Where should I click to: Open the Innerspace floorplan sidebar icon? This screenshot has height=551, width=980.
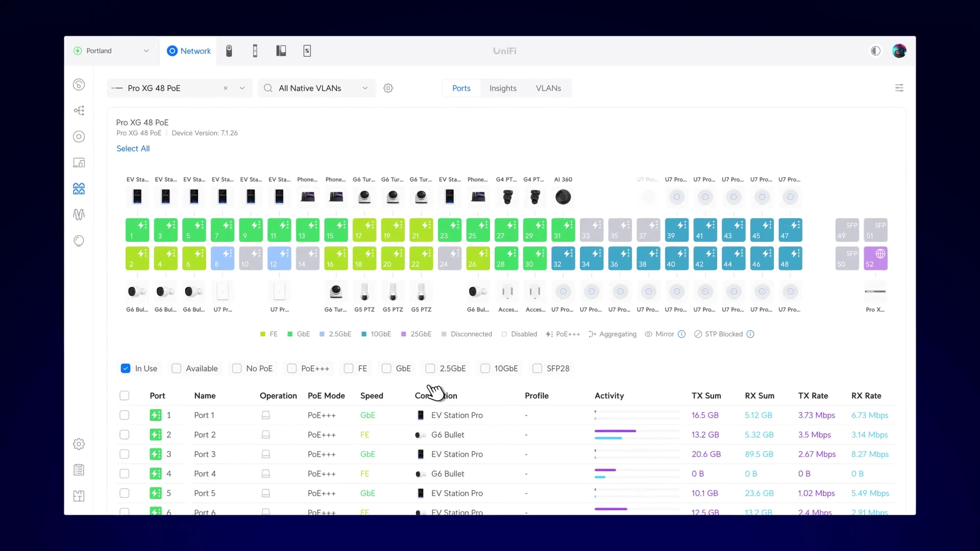79,496
